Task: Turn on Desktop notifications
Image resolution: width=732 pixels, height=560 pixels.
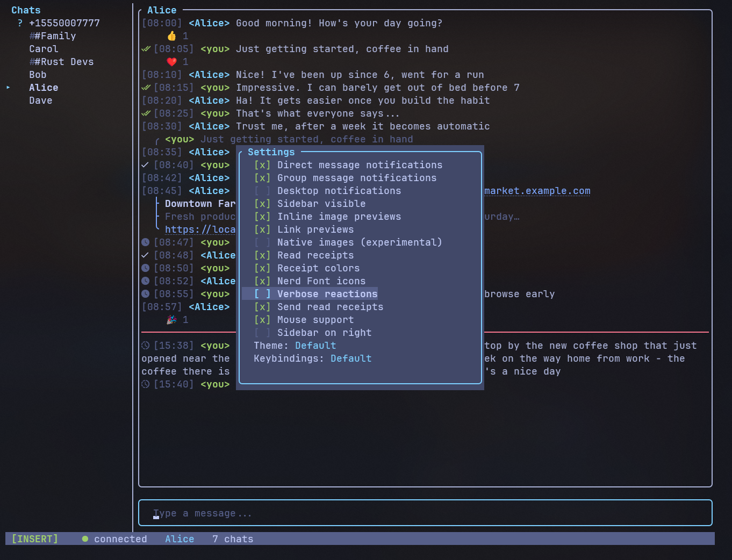Action: (262, 191)
